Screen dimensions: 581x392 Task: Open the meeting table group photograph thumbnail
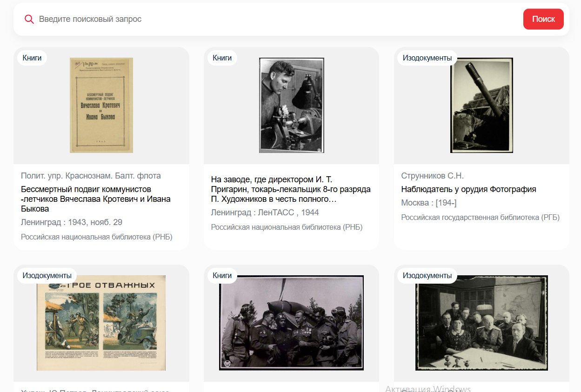click(481, 323)
